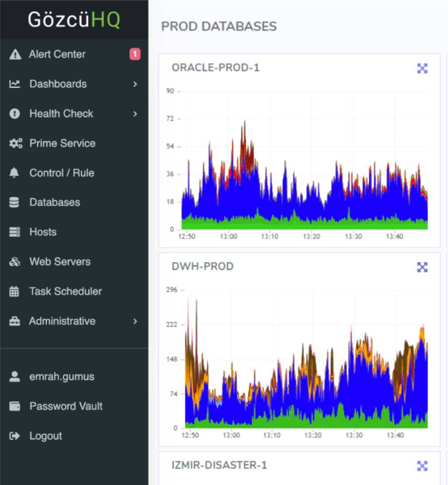
Task: Open the Task Scheduler
Action: [74, 292]
